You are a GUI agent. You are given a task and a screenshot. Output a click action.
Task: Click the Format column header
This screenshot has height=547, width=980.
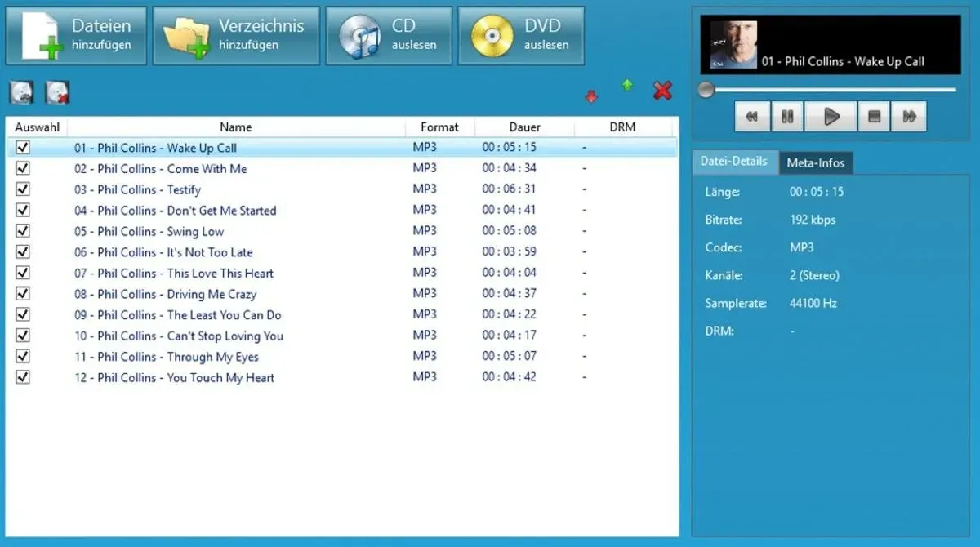tap(440, 127)
